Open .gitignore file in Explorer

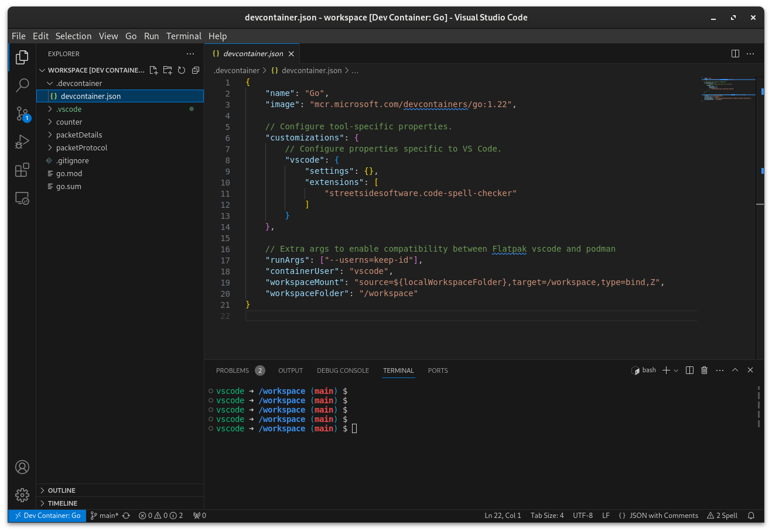pyautogui.click(x=120, y=160)
